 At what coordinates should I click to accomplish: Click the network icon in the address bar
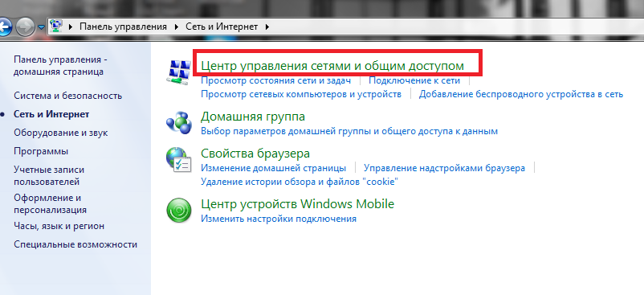pyautogui.click(x=55, y=27)
